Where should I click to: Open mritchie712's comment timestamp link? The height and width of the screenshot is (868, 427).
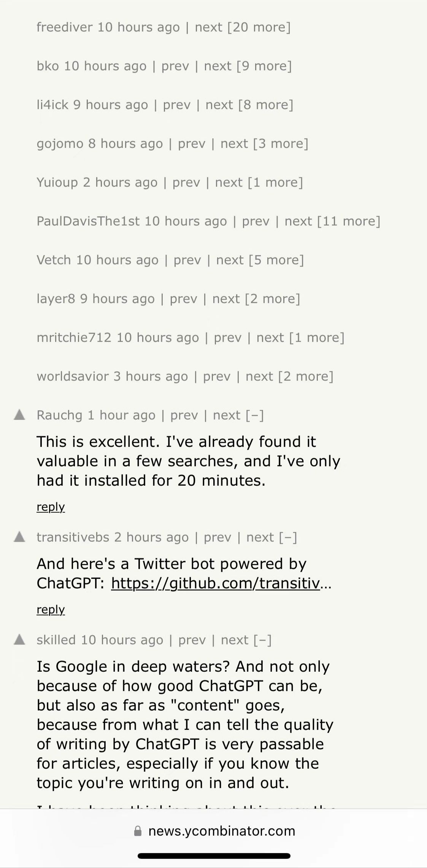click(157, 338)
